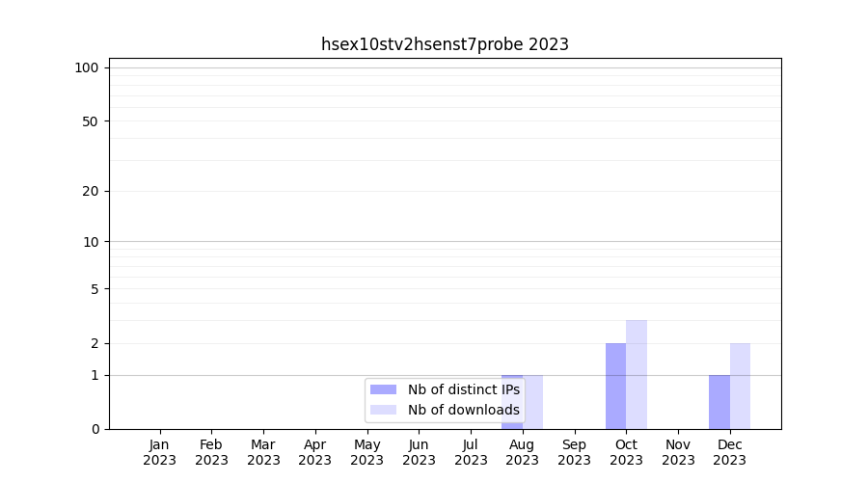Click the chart title hsex10stv2hsenst7probe 2023

(445, 44)
